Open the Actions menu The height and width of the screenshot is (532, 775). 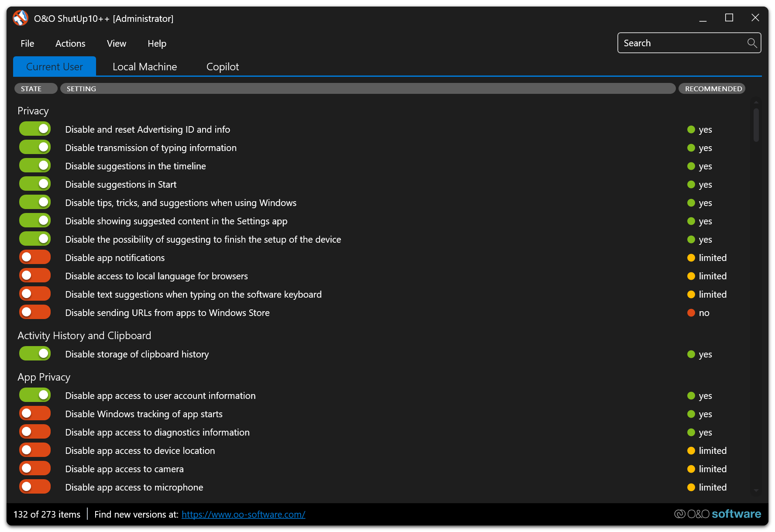click(70, 43)
